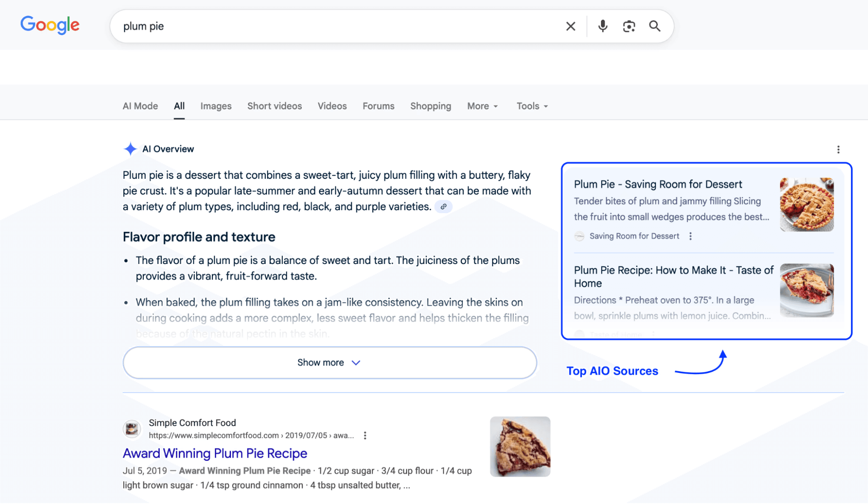Image resolution: width=868 pixels, height=504 pixels.
Task: Click the Google logo
Action: pyautogui.click(x=50, y=25)
